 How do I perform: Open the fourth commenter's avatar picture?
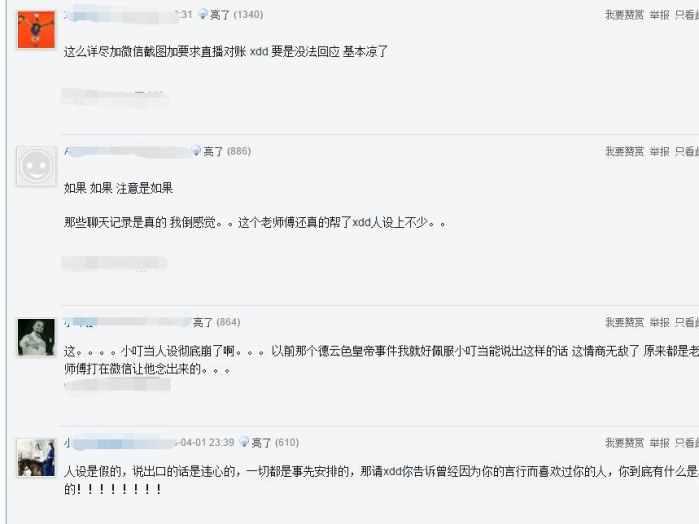coord(36,458)
